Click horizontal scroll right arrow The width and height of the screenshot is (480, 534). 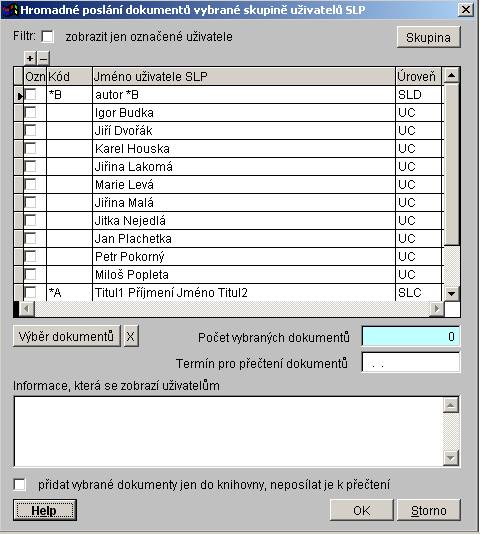(x=437, y=309)
